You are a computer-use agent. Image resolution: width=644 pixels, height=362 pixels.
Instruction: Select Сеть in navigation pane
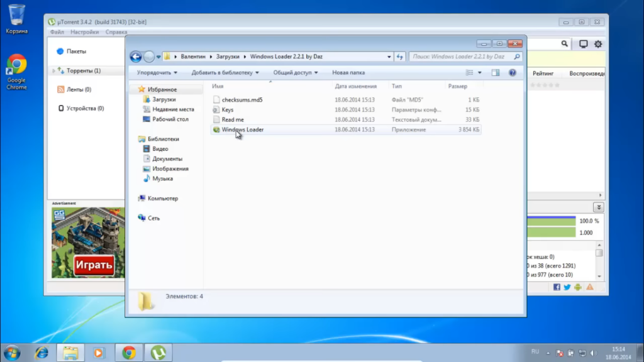pyautogui.click(x=153, y=218)
